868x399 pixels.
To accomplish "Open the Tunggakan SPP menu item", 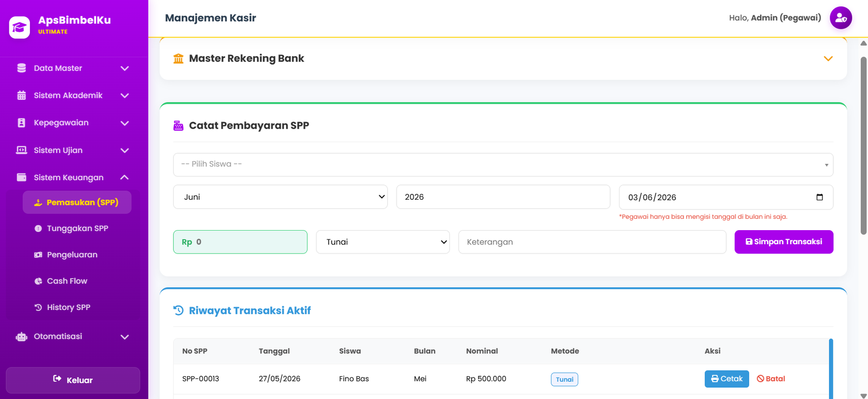I will tap(77, 229).
